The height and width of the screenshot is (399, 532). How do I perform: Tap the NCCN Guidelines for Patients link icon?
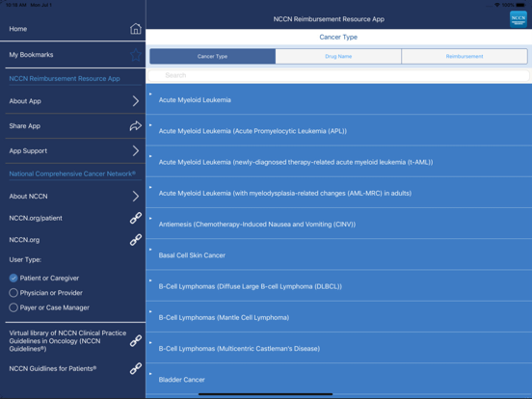pos(136,368)
